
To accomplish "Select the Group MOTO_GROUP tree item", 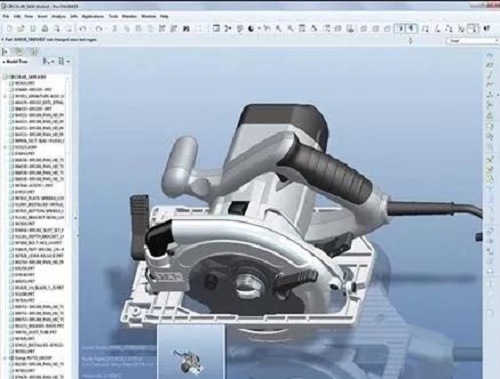I will [31, 358].
